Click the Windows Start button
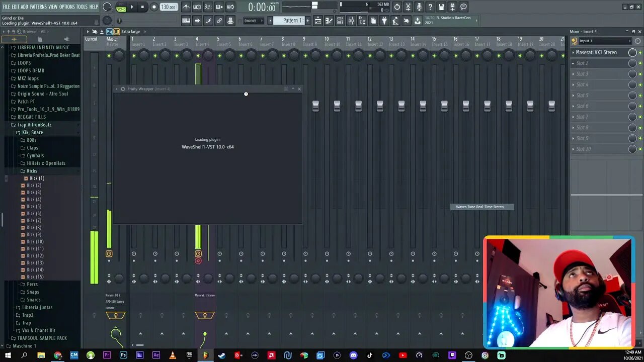Viewport: 644px width, 362px height. point(8,355)
